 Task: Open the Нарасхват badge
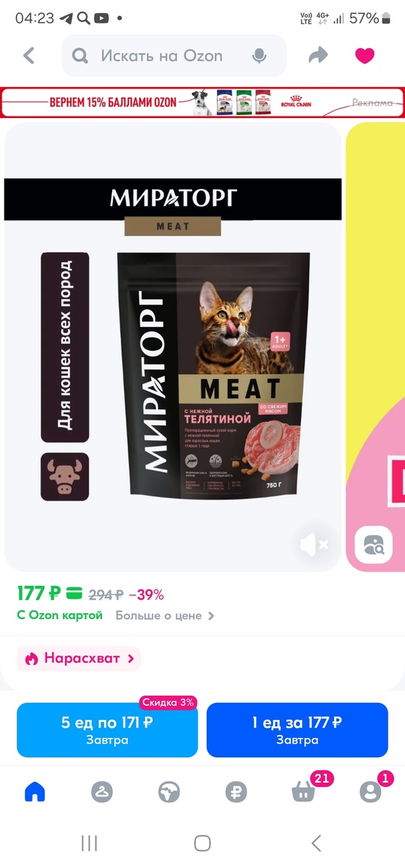(x=79, y=658)
